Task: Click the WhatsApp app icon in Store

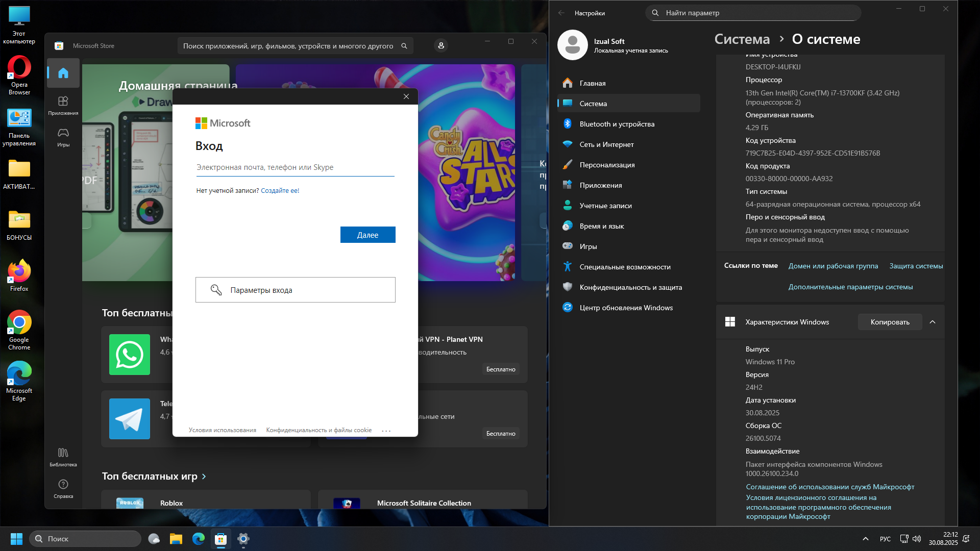Action: coord(130,355)
